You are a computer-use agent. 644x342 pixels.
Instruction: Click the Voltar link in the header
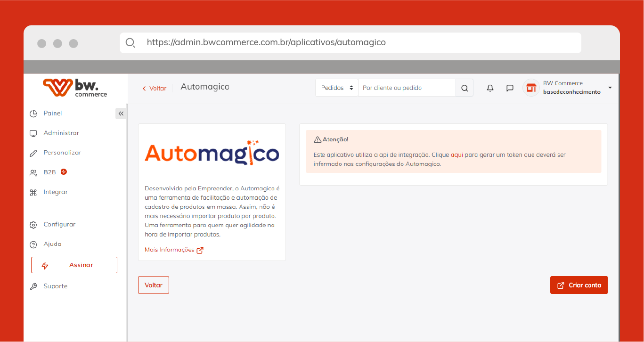coord(155,88)
